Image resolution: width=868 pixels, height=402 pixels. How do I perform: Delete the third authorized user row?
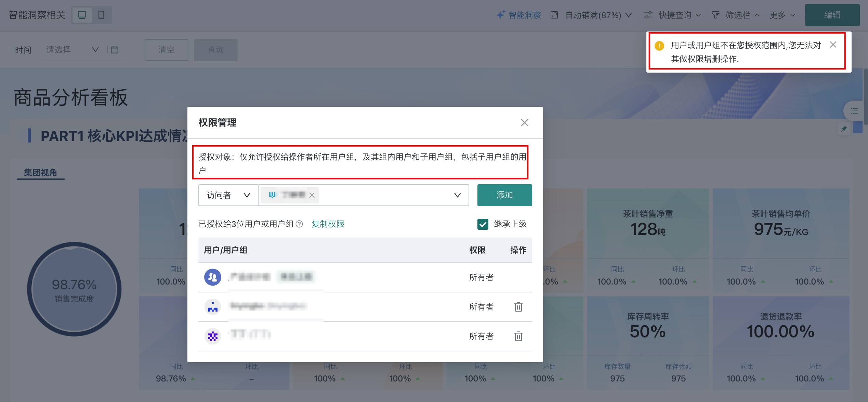point(518,336)
